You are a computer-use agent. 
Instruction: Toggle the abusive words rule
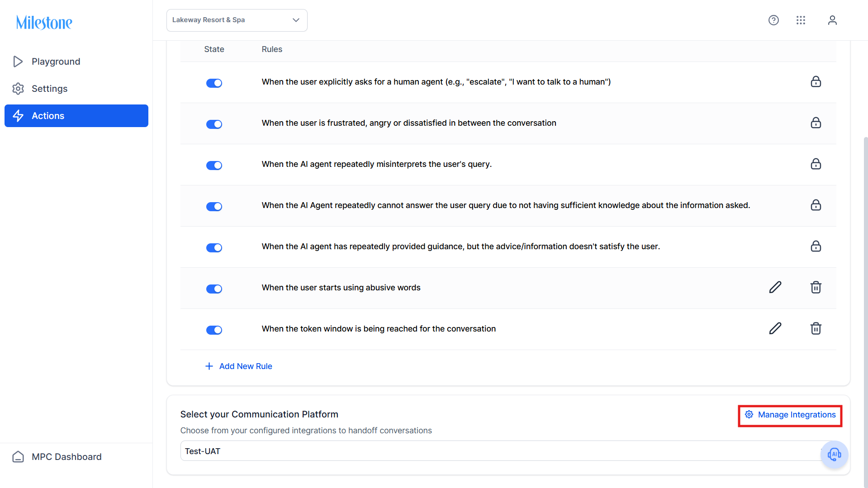point(214,289)
